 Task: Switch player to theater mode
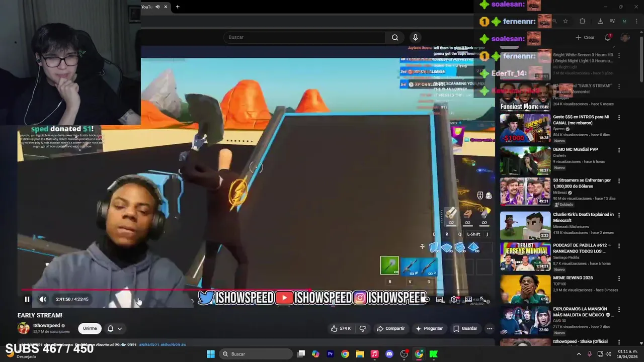(x=468, y=299)
